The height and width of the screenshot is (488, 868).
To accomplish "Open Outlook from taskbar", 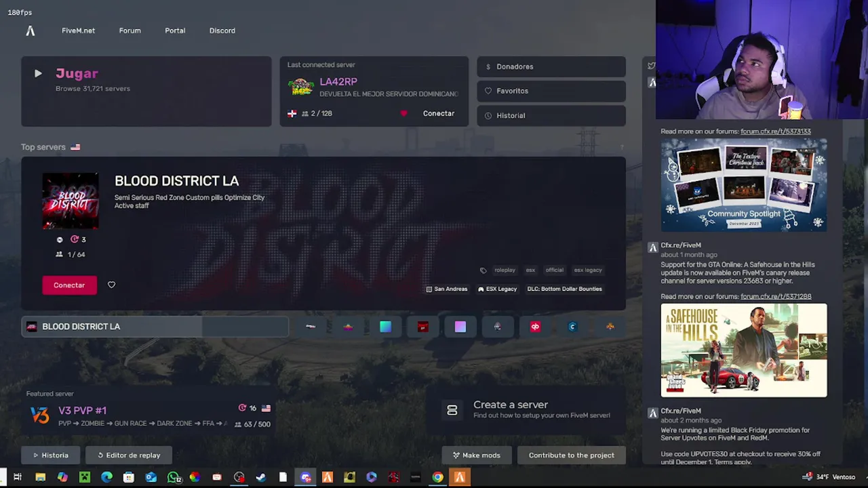I will 151,477.
